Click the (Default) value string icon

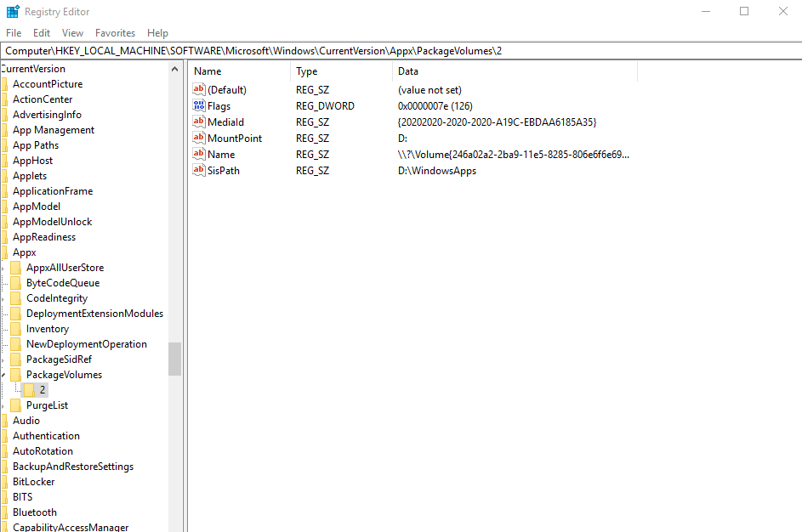pyautogui.click(x=199, y=90)
